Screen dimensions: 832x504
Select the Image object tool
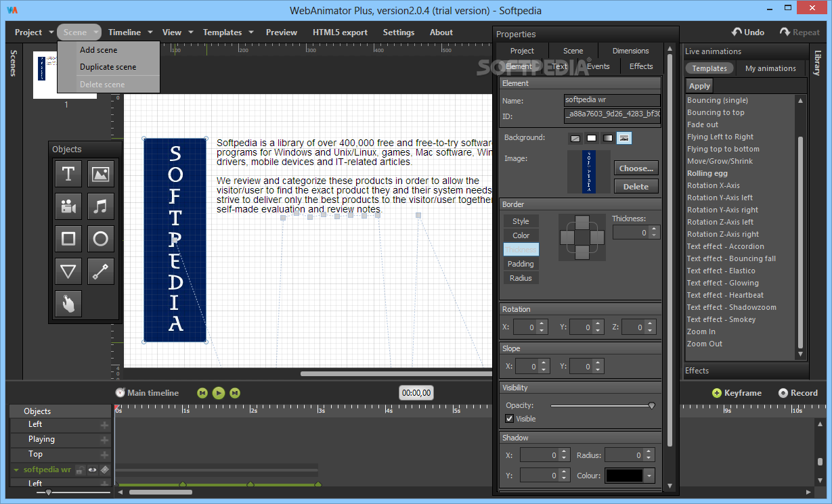(101, 174)
